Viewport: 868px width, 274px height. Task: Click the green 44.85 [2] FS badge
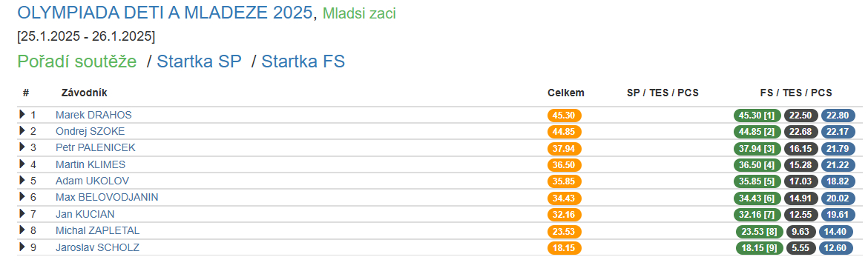757,132
